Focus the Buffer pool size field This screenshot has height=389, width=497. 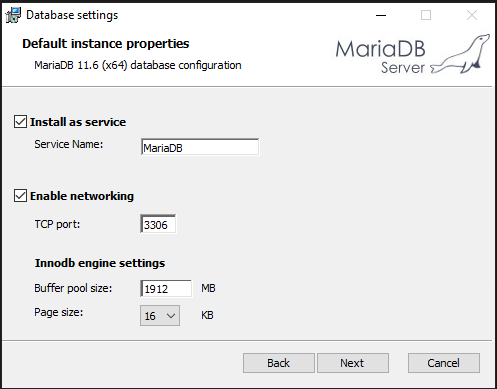pyautogui.click(x=166, y=288)
